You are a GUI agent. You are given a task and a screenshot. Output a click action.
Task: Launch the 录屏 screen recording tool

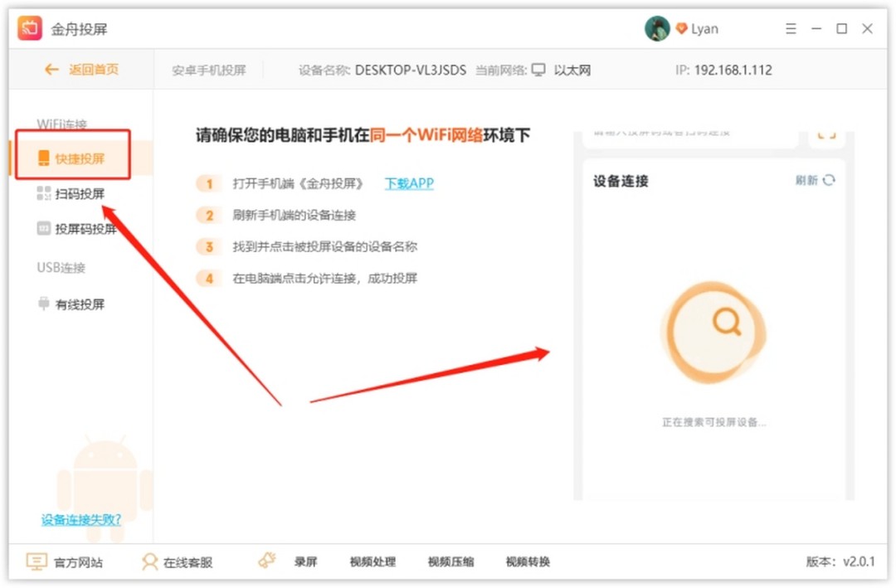(305, 561)
